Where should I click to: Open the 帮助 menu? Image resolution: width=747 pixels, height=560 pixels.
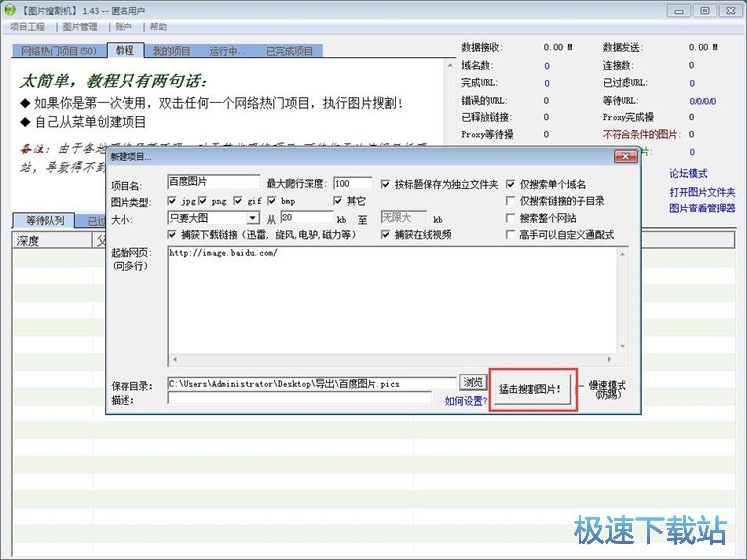point(158,27)
